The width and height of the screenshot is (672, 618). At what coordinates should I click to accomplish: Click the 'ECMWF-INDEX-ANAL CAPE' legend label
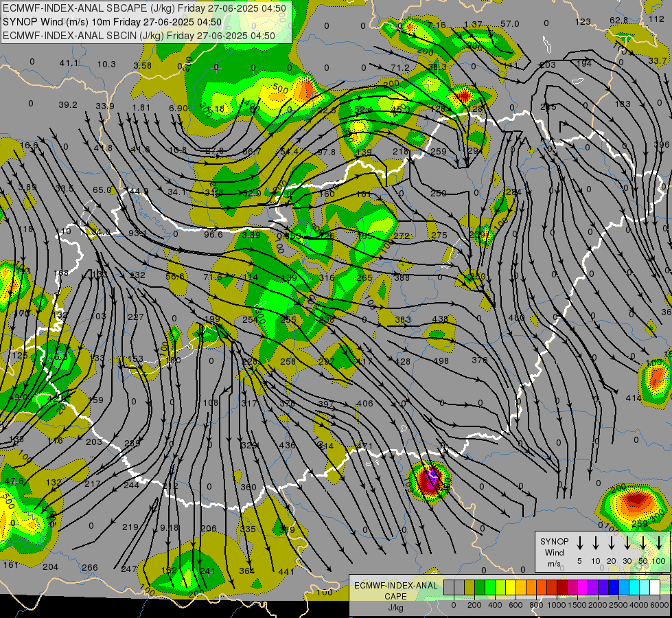click(395, 591)
